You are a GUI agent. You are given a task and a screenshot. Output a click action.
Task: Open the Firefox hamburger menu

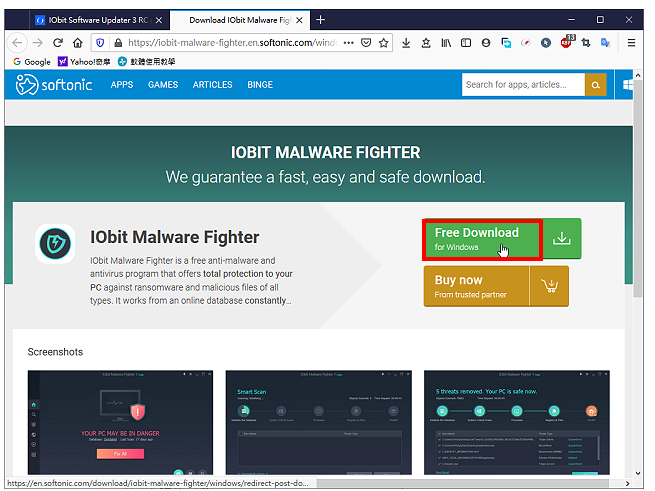tap(631, 43)
